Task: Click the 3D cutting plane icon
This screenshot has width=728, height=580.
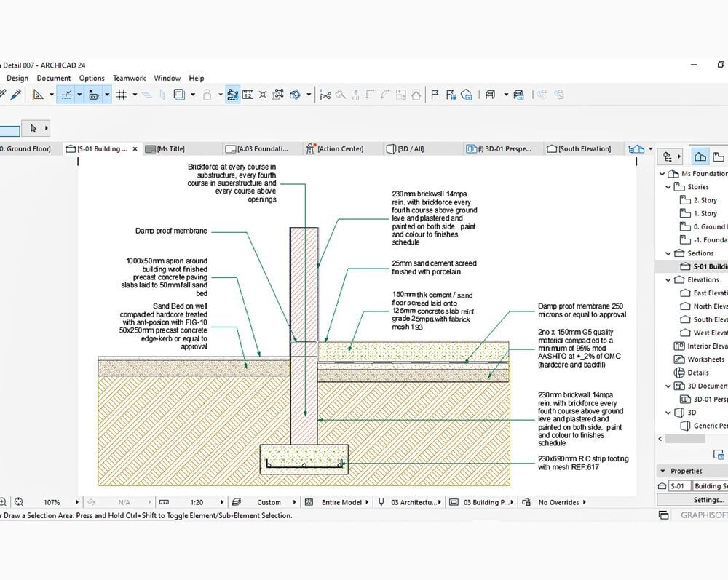Action: [295, 95]
